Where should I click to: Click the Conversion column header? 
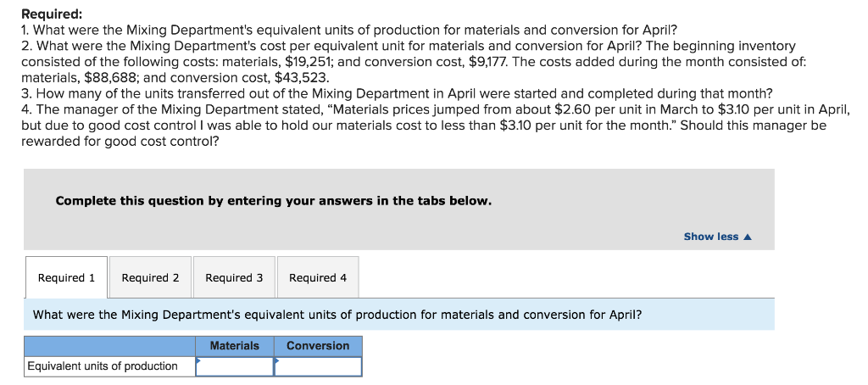pyautogui.click(x=318, y=346)
